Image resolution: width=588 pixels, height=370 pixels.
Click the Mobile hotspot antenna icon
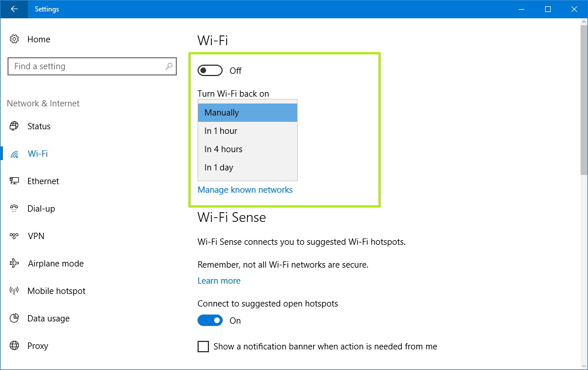(x=14, y=291)
